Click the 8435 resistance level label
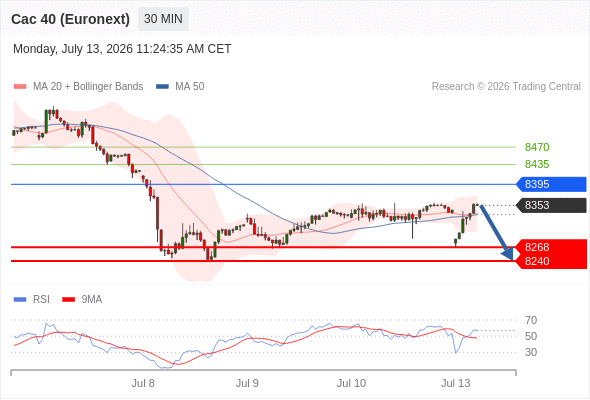Image resolution: width=590 pixels, height=400 pixels. point(537,164)
